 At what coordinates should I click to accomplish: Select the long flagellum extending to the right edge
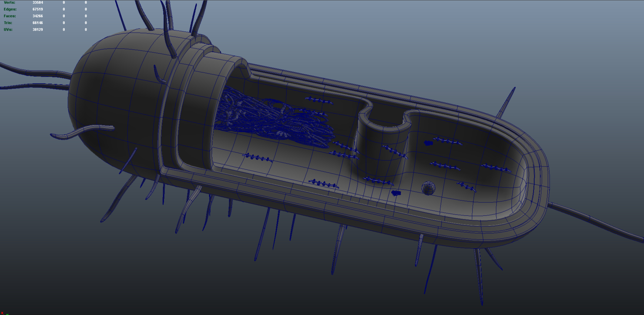596,221
